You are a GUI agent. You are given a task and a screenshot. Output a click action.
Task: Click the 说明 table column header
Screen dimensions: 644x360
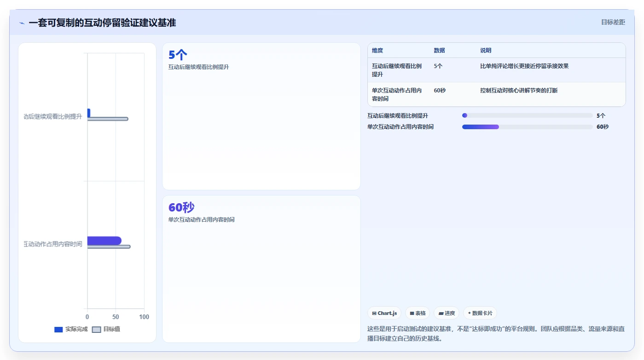(x=486, y=51)
